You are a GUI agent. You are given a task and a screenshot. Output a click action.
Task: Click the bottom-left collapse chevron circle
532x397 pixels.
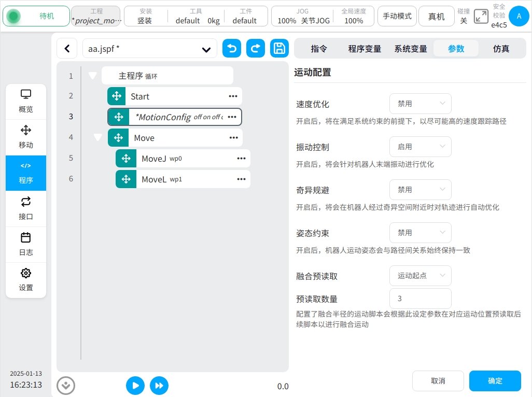[x=66, y=386]
